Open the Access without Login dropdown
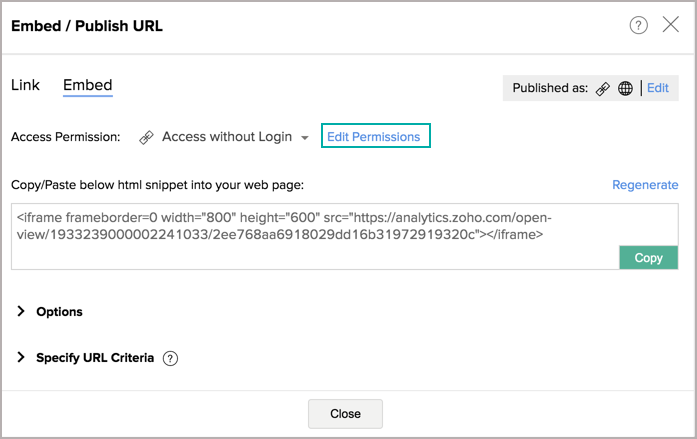697x439 pixels. pyautogui.click(x=227, y=137)
